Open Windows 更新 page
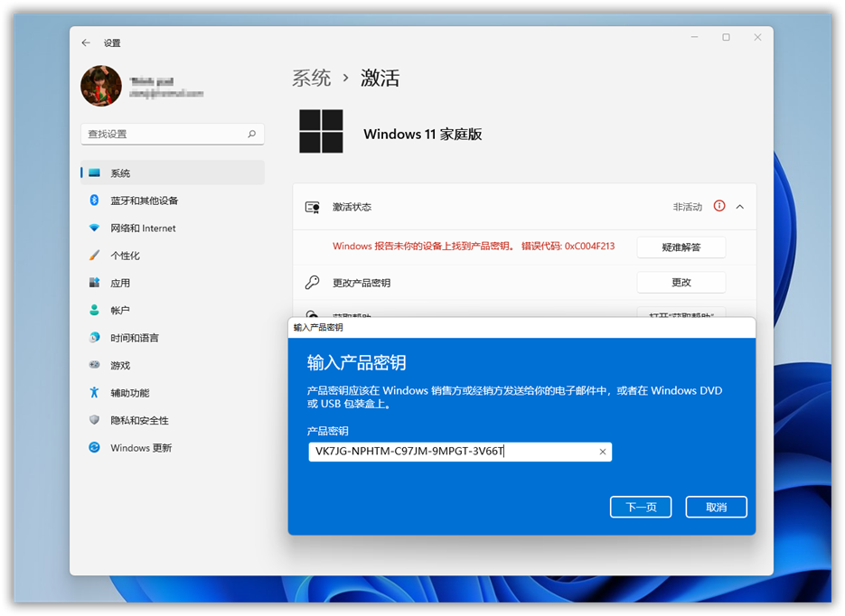This screenshot has width=845, height=616. (173, 447)
